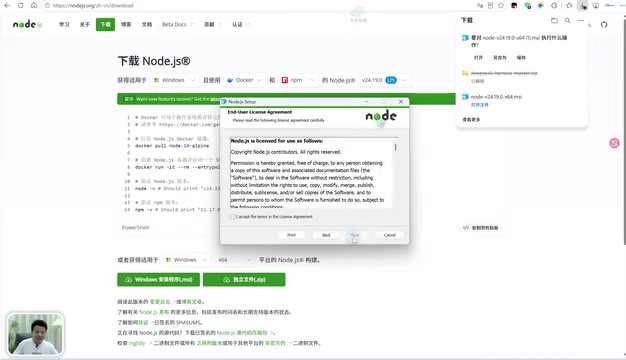Click the pink floating assistant icon
This screenshot has width=626, height=360.
614,143
